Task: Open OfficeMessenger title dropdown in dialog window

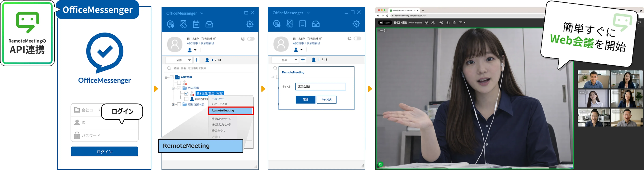Action: pyautogui.click(x=308, y=13)
